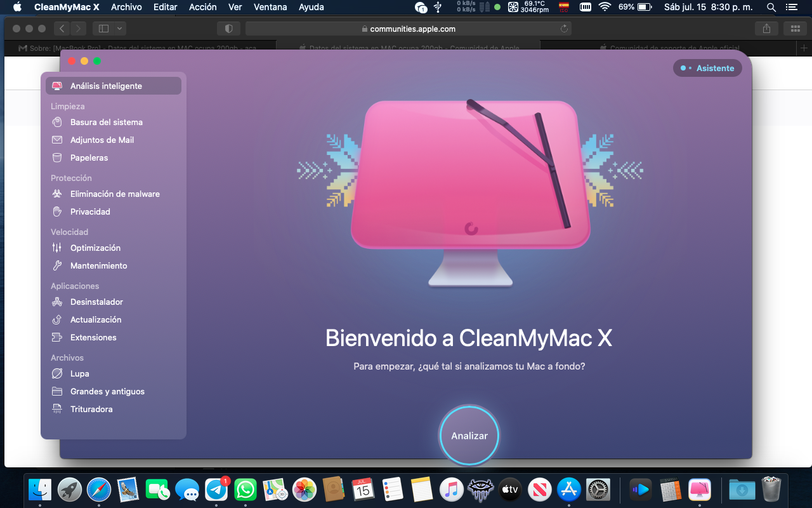Screen dimensions: 812x508
Task: Click the date and time 'Sáb jul. 15'
Action: 708,7
